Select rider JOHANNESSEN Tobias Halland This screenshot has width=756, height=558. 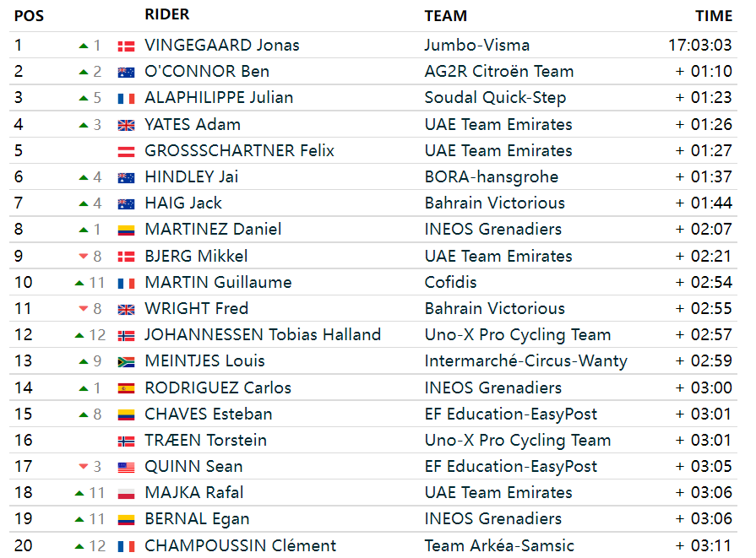pyautogui.click(x=263, y=335)
